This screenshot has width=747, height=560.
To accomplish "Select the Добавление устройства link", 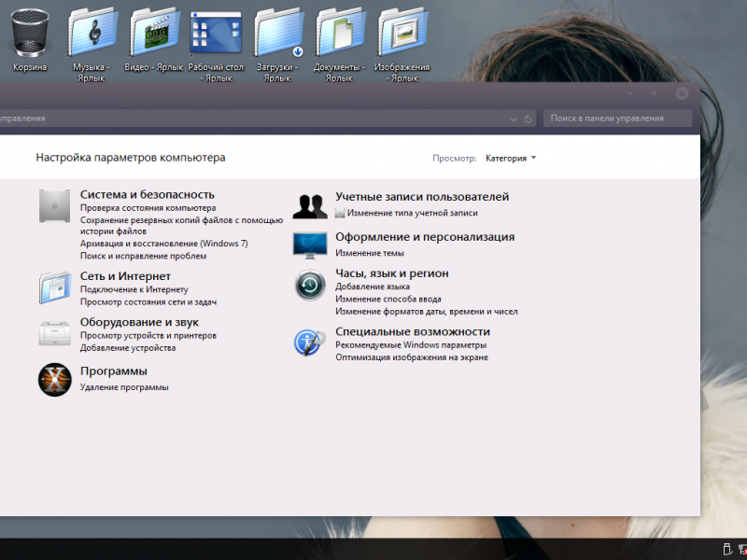I will pyautogui.click(x=128, y=347).
